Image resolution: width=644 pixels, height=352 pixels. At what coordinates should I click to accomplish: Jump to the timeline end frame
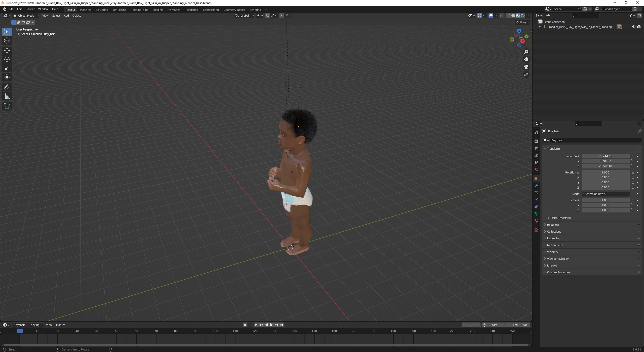281,325
